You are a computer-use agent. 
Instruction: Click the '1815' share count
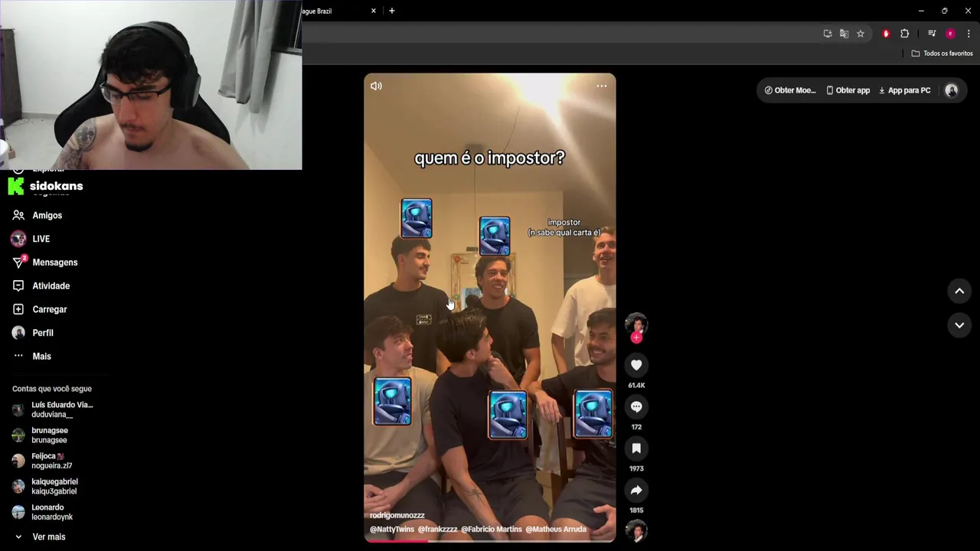[x=636, y=510]
